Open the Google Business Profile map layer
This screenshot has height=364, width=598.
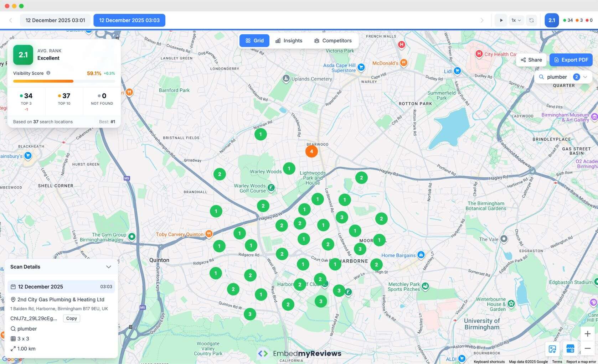pyautogui.click(x=571, y=349)
